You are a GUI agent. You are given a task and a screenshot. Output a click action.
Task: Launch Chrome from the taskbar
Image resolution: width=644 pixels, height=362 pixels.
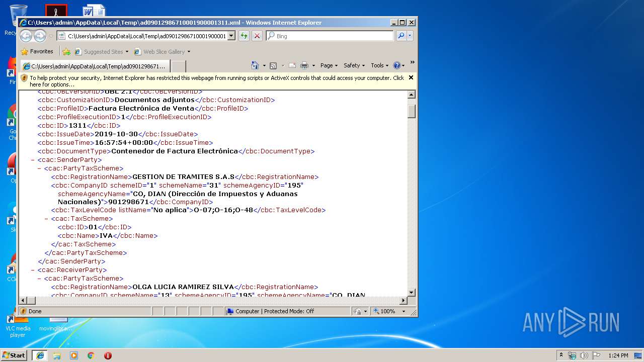[91, 355]
